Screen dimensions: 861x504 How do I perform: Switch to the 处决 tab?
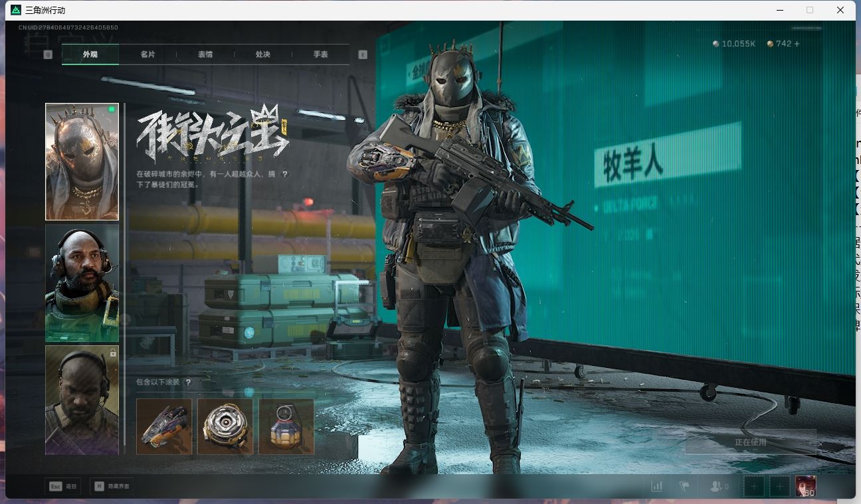pos(262,54)
